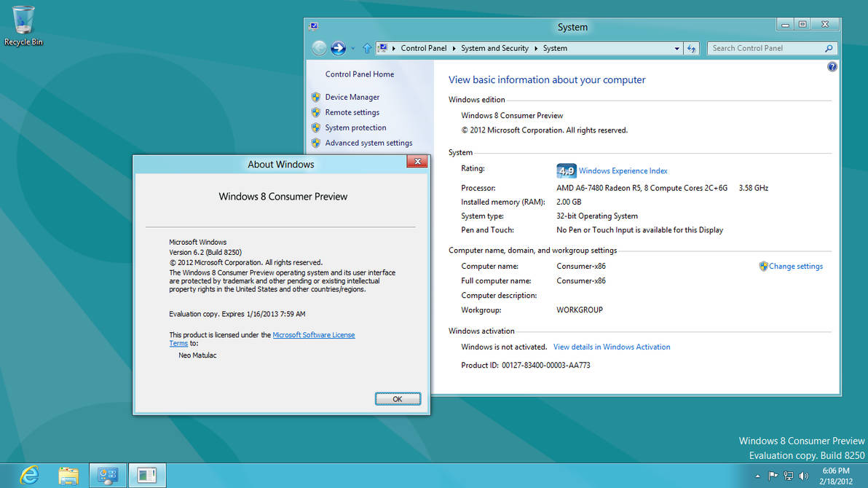Click 'Version 6.2 (Build 8250)' text
Image resolution: width=868 pixels, height=488 pixels.
[x=205, y=252]
